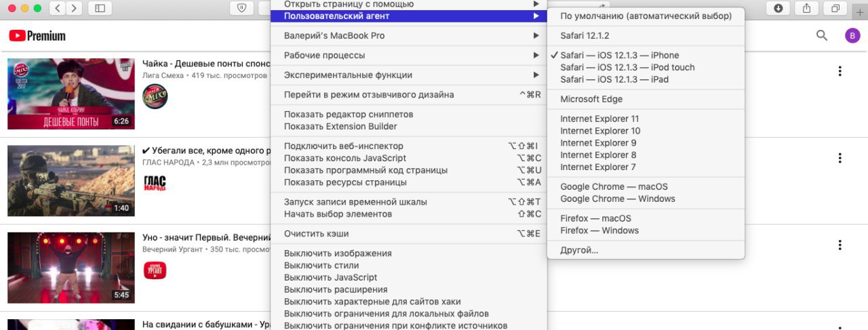Viewport: 868px width, 330px height.
Task: Select Safari — iOS 12.1.3 — iPod touch
Action: click(x=646, y=68)
